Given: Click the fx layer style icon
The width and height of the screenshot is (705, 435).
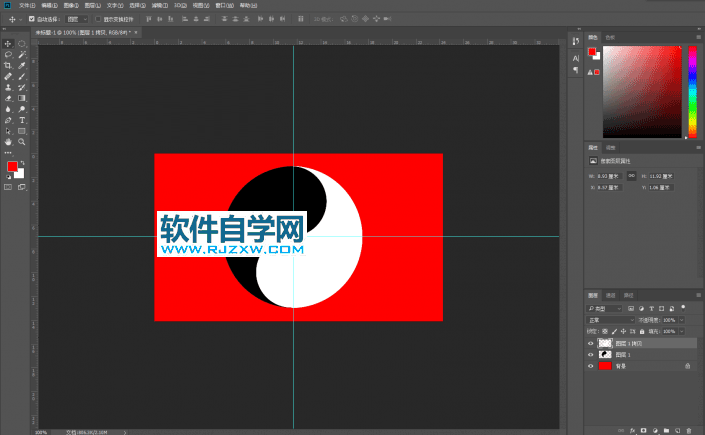Looking at the screenshot, I should tap(633, 431).
